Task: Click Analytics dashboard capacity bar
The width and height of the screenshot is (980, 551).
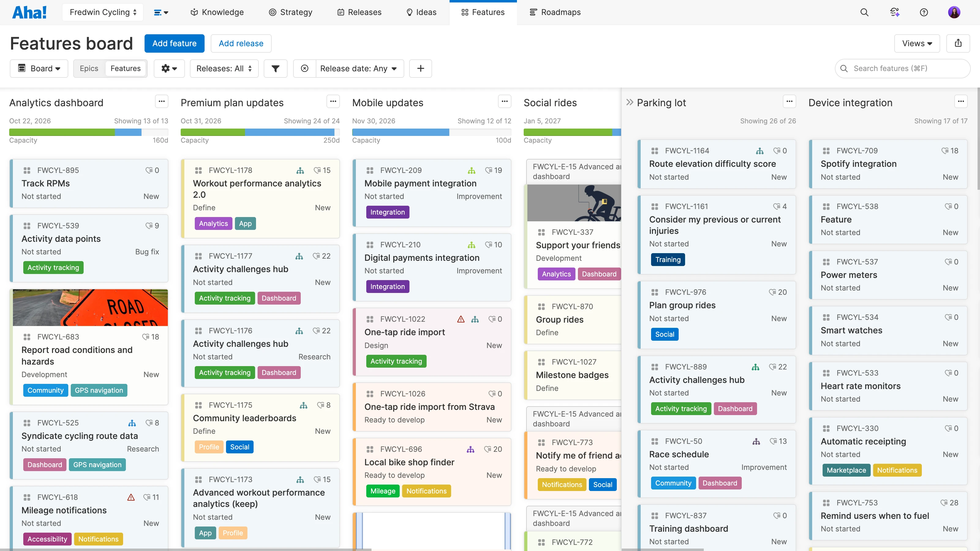Action: tap(89, 132)
